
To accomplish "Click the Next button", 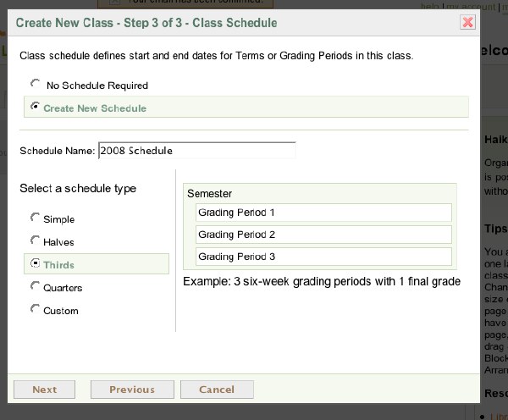I will [x=44, y=390].
